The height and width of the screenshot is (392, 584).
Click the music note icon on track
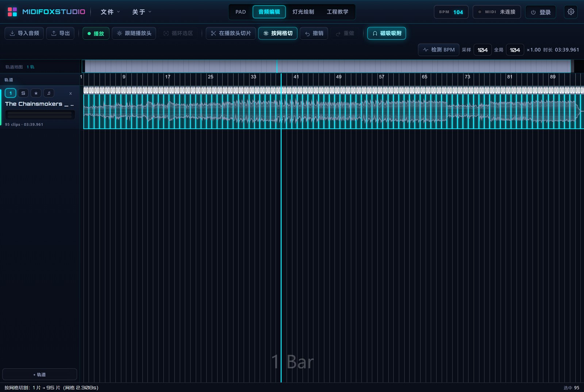point(49,93)
